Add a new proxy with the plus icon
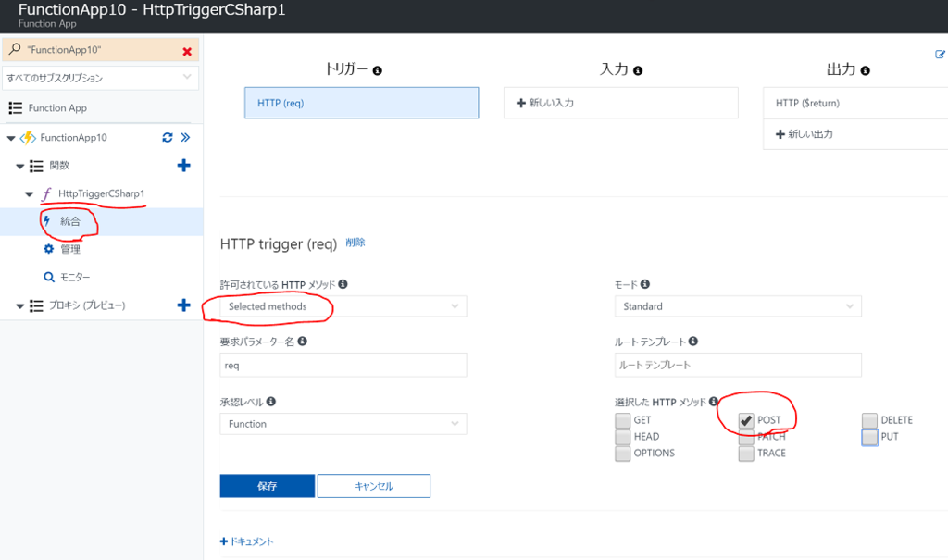Viewport: 948px width, 560px height. coord(184,305)
